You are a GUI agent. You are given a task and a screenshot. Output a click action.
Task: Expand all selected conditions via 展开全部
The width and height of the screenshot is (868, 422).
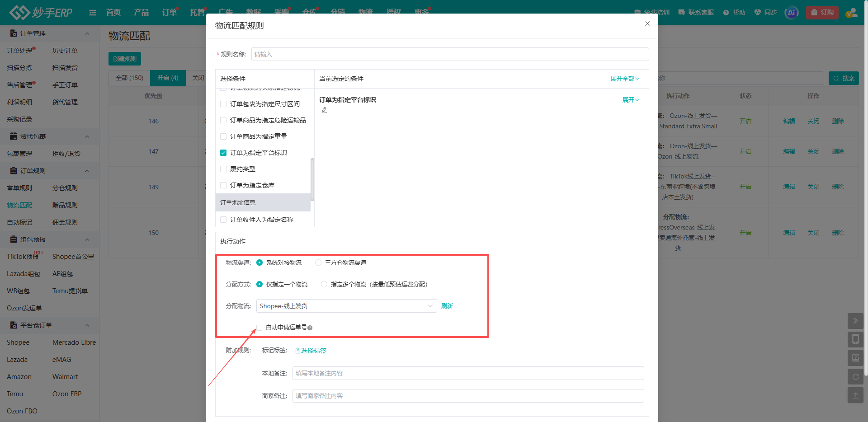tap(625, 79)
